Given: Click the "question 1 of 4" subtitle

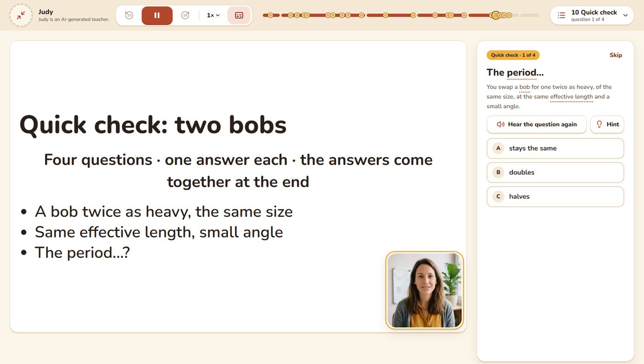Looking at the screenshot, I should pyautogui.click(x=587, y=19).
